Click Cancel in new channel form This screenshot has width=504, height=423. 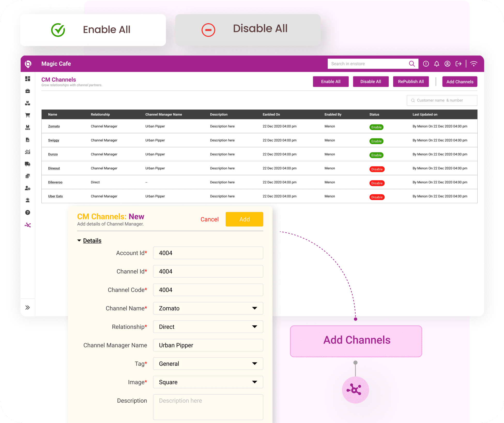click(x=209, y=220)
